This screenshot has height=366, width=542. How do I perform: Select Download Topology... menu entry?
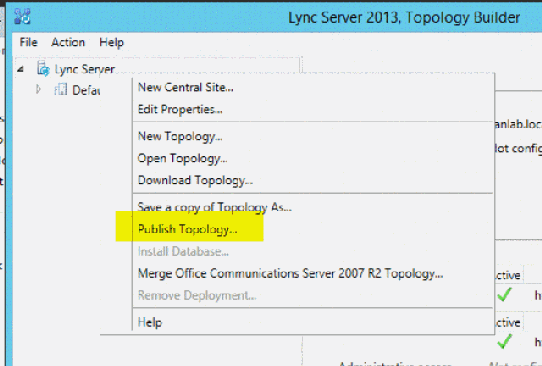[x=195, y=180]
